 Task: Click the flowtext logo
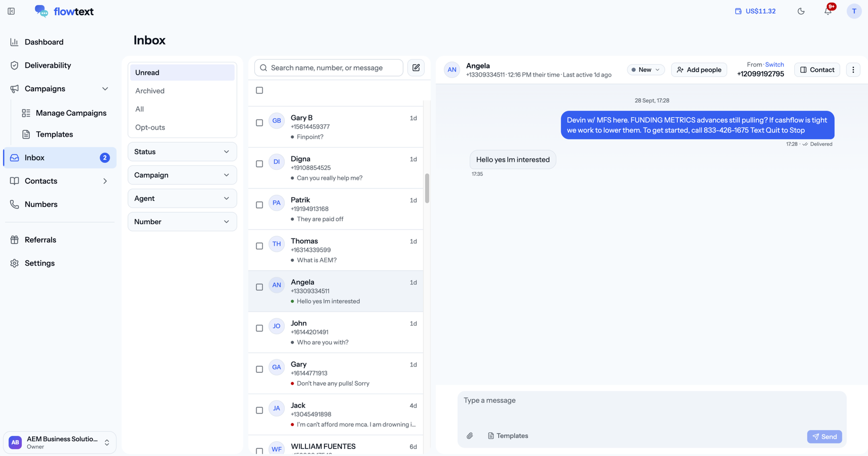click(64, 11)
